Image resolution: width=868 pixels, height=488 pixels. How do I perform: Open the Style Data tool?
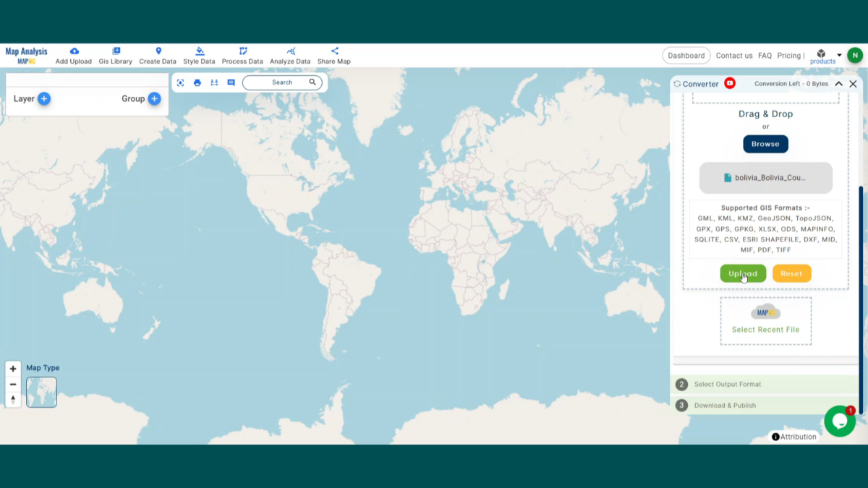click(199, 54)
